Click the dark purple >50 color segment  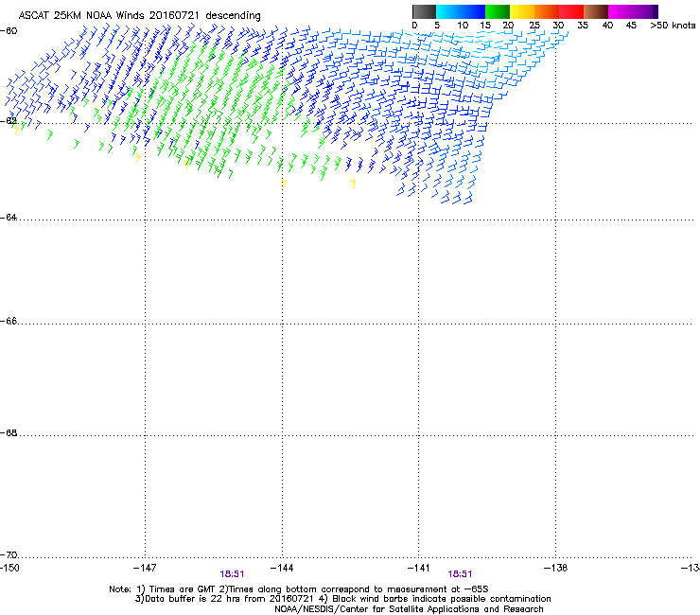tap(656, 11)
